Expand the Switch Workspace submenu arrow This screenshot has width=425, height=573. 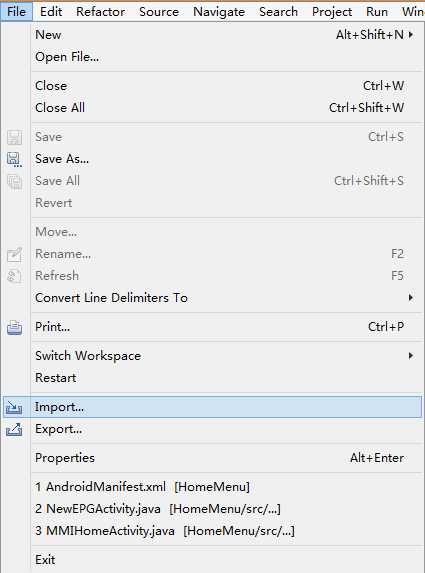(x=411, y=356)
